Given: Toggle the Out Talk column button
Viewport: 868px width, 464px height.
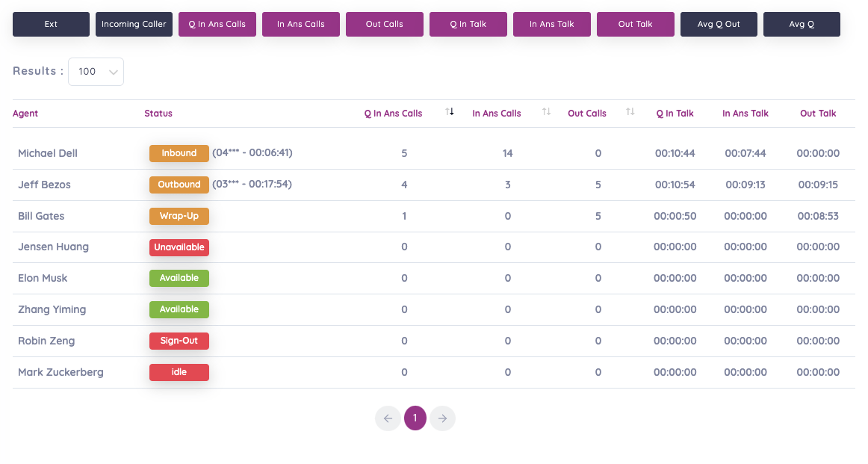Looking at the screenshot, I should pyautogui.click(x=635, y=24).
